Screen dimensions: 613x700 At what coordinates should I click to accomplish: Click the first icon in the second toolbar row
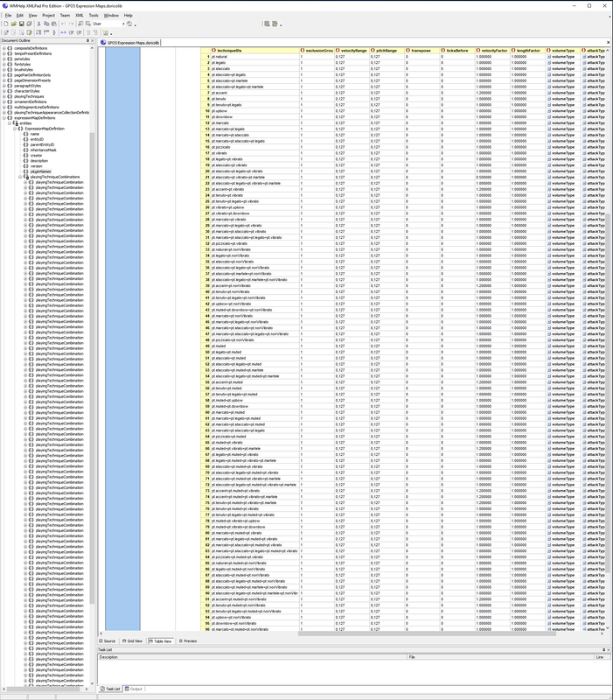(x=6, y=32)
